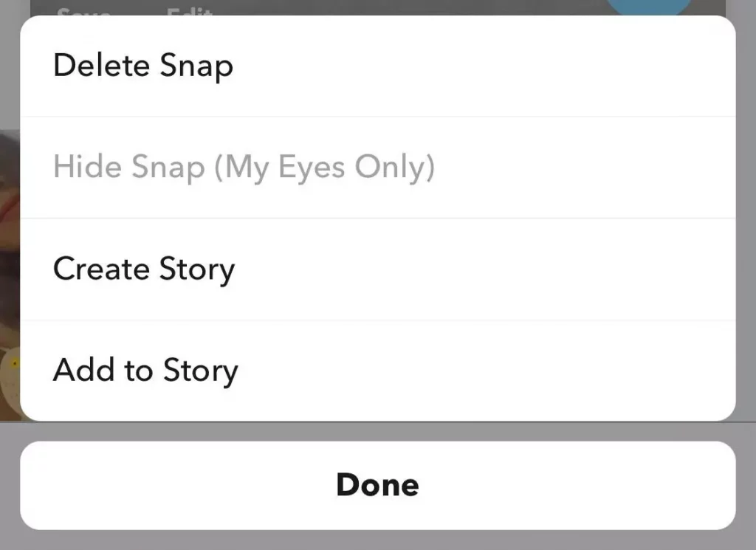
Task: Click the snap photo peeking at left edge
Action: tap(10, 275)
